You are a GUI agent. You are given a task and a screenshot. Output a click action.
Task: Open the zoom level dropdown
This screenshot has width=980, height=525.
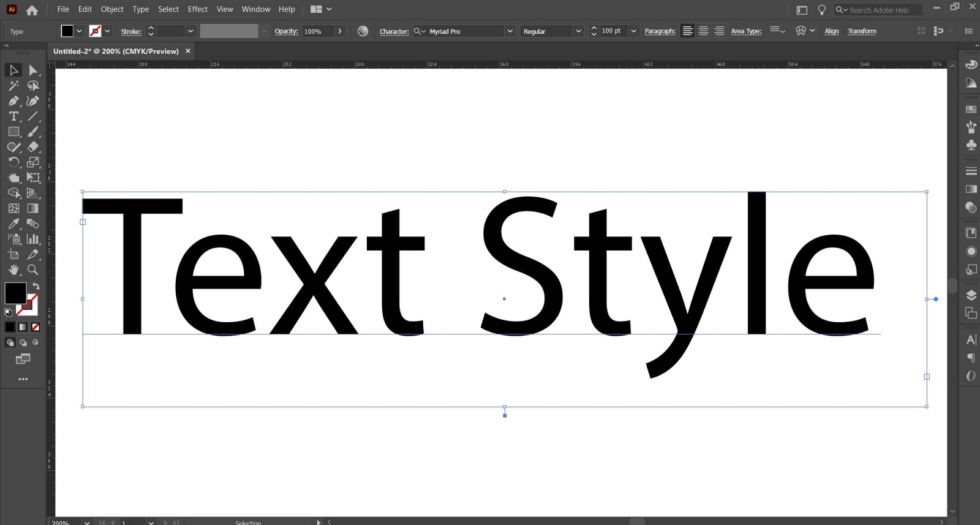pyautogui.click(x=87, y=522)
